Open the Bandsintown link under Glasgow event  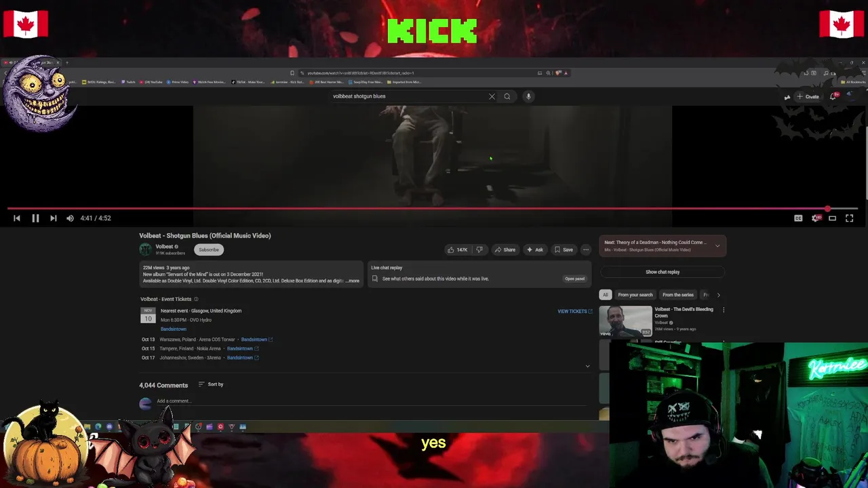pos(174,329)
